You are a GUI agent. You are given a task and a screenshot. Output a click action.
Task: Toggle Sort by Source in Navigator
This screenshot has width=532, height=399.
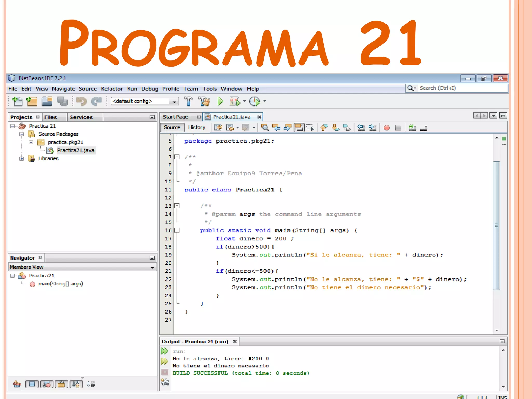91,384
